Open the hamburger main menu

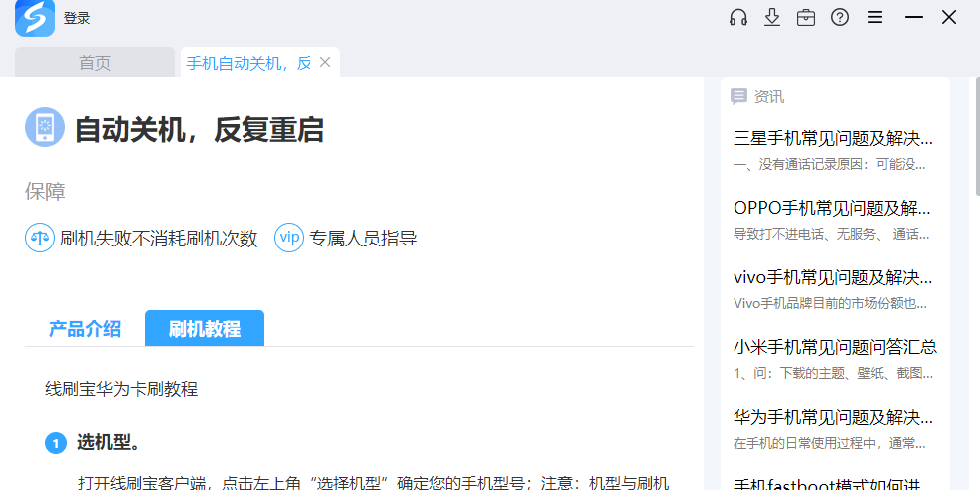click(x=875, y=18)
